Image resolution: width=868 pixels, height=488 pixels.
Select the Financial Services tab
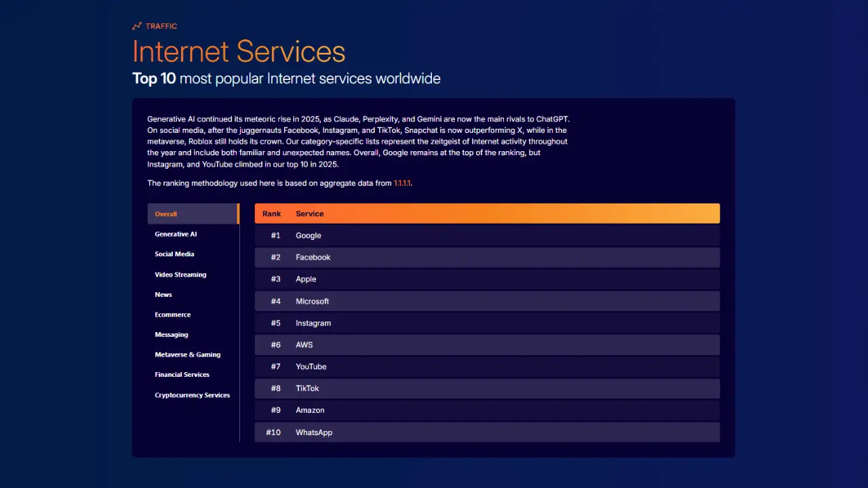tap(182, 375)
